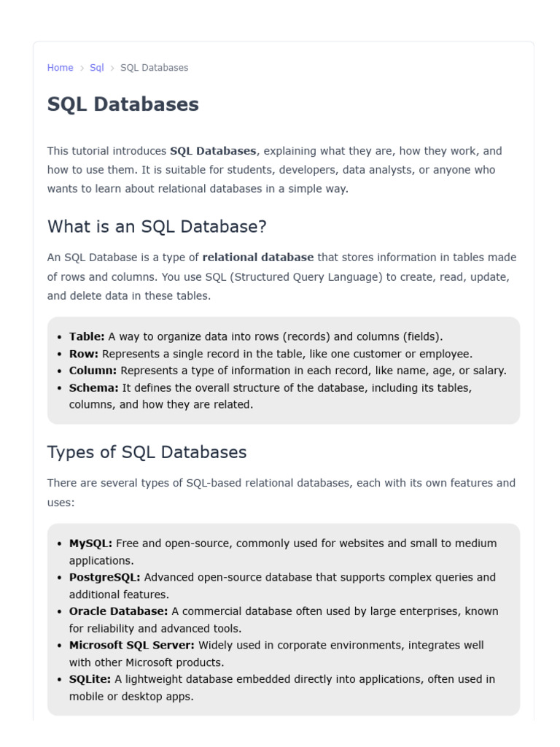560x747 pixels.
Task: Click the bold 'MySQL:' list term
Action: point(90,543)
